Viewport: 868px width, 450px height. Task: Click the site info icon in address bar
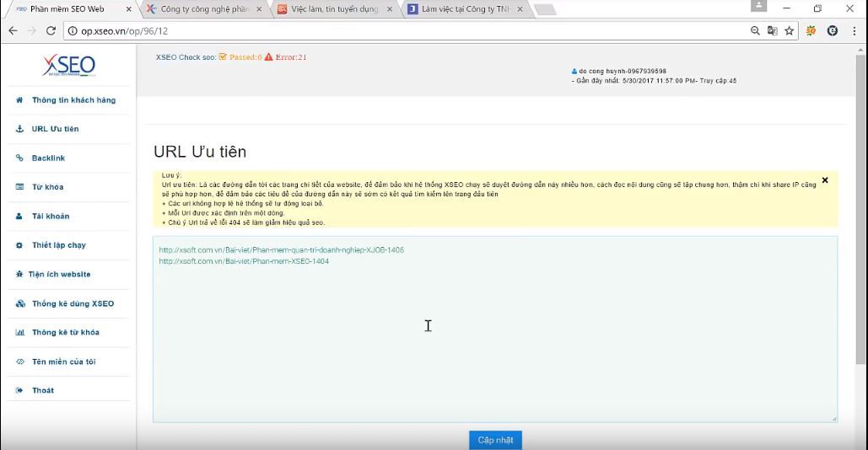(x=73, y=31)
